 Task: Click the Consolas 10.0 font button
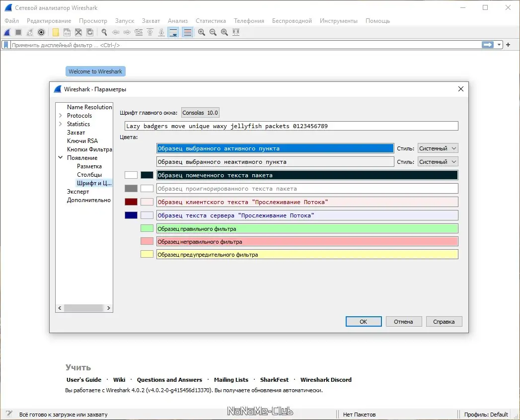click(200, 113)
